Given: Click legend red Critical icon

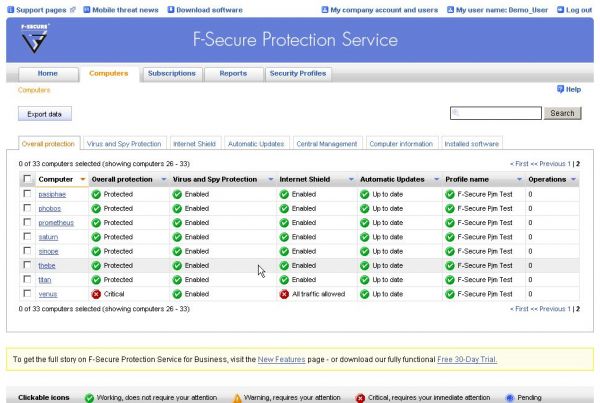Looking at the screenshot, I should coord(360,398).
